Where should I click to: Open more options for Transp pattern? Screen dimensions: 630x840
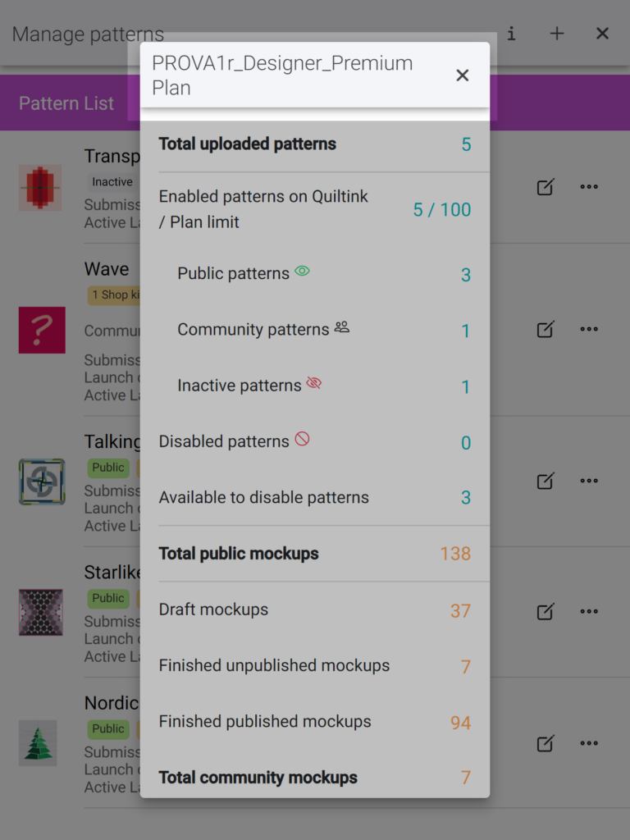coord(589,187)
